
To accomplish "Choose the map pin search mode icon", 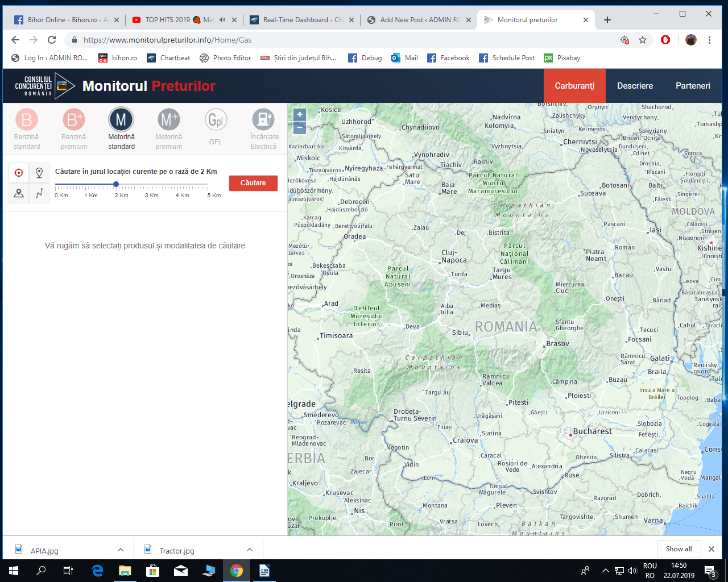I will [x=39, y=173].
